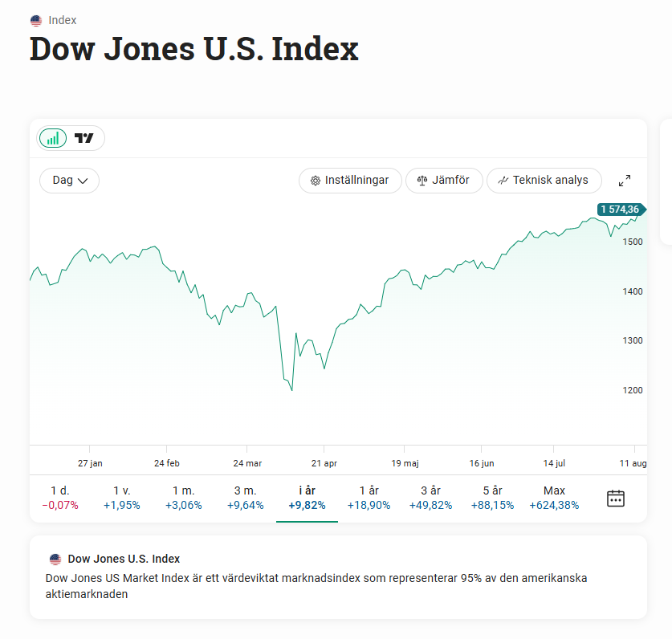
Task: Select the Max period tab
Action: pos(554,498)
